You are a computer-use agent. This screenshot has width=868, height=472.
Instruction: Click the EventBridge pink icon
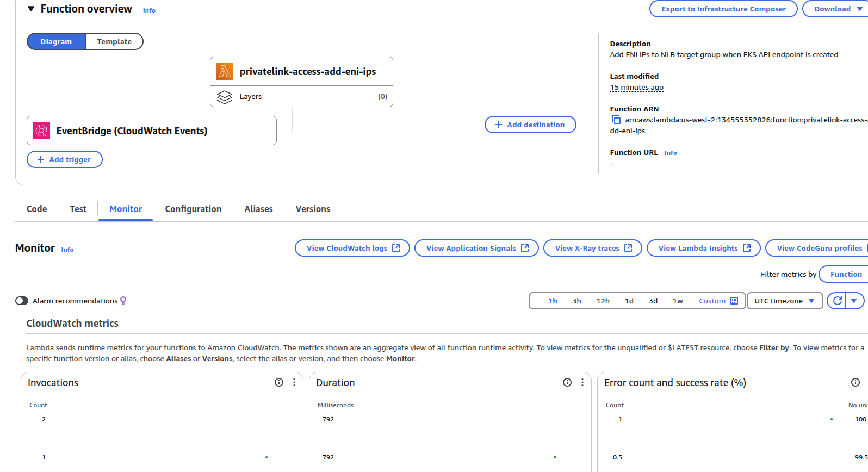tap(41, 131)
